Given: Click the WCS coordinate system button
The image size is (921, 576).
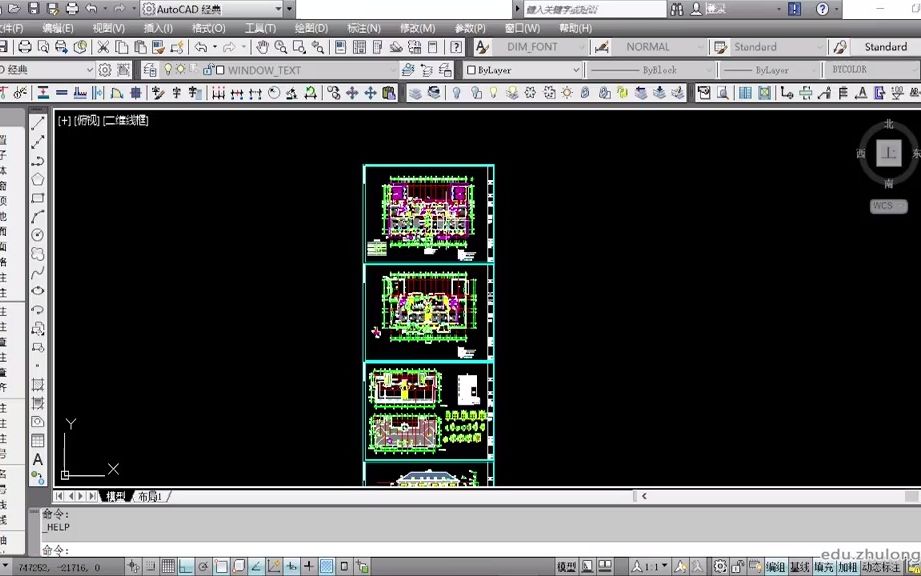Looking at the screenshot, I should pos(888,206).
